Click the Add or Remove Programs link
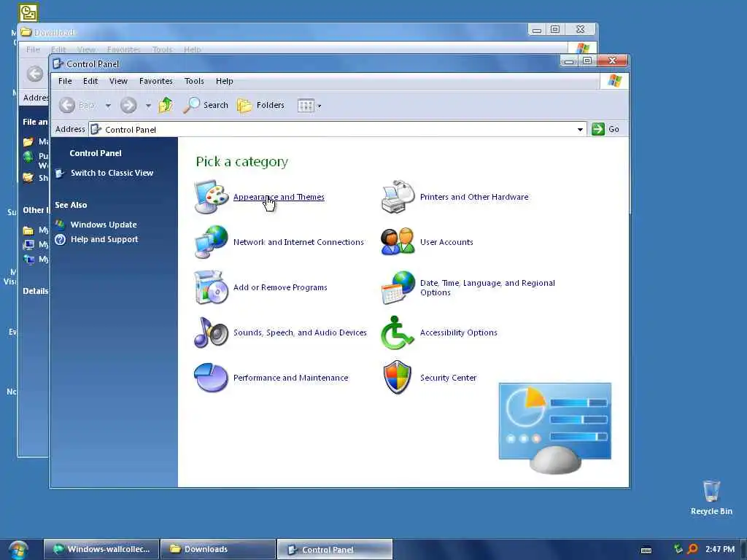Screen dimensions: 747x560 click(x=280, y=287)
